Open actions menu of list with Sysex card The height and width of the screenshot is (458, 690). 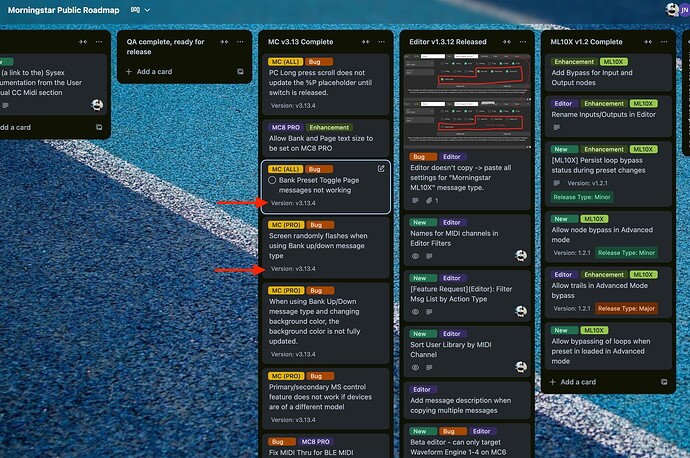click(x=99, y=42)
